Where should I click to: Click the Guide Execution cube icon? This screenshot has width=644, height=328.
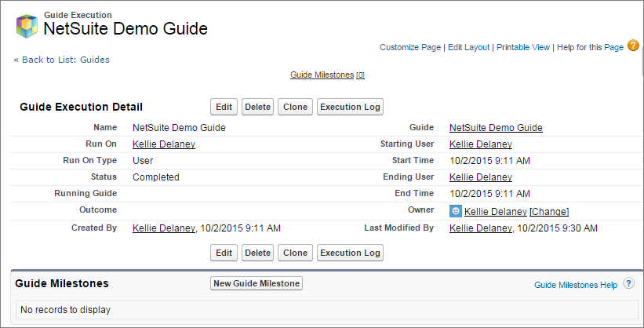[x=27, y=26]
